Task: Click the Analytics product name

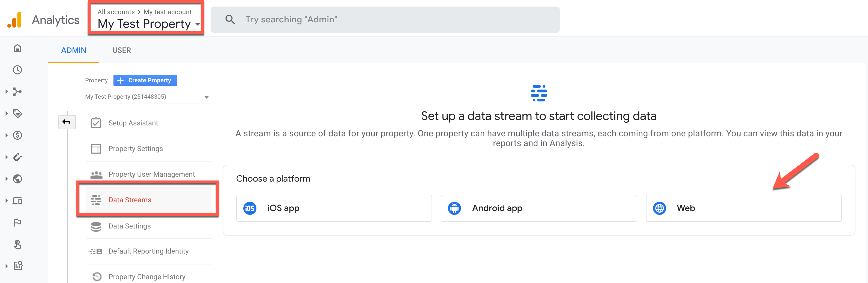Action: pyautogui.click(x=56, y=20)
